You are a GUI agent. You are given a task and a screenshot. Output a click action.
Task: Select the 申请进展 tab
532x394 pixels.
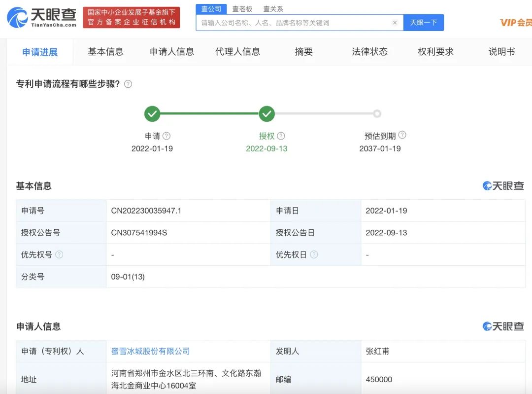pyautogui.click(x=40, y=52)
